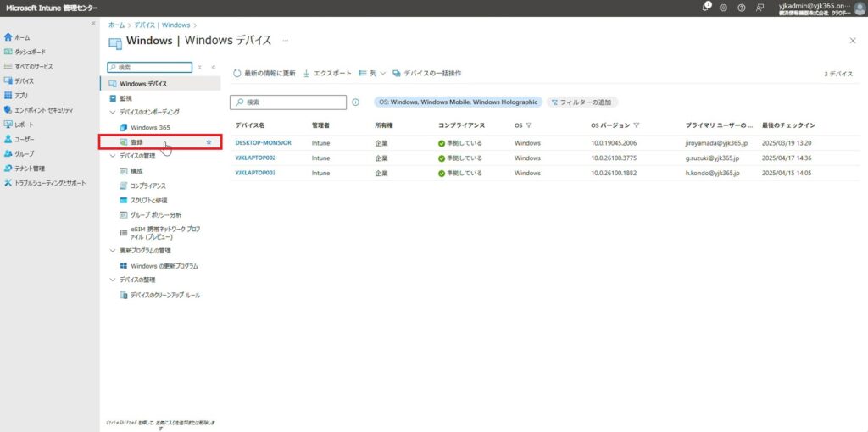
Task: Click the info icon next to search
Action: (355, 102)
